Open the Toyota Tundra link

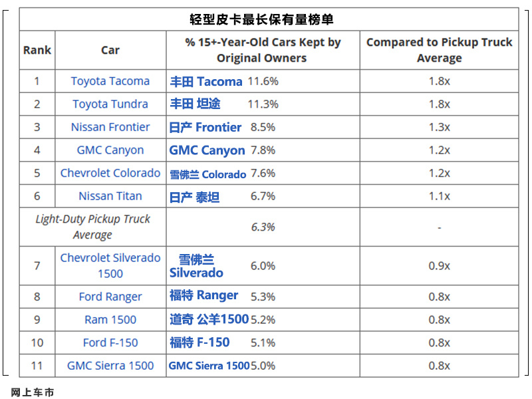110,104
